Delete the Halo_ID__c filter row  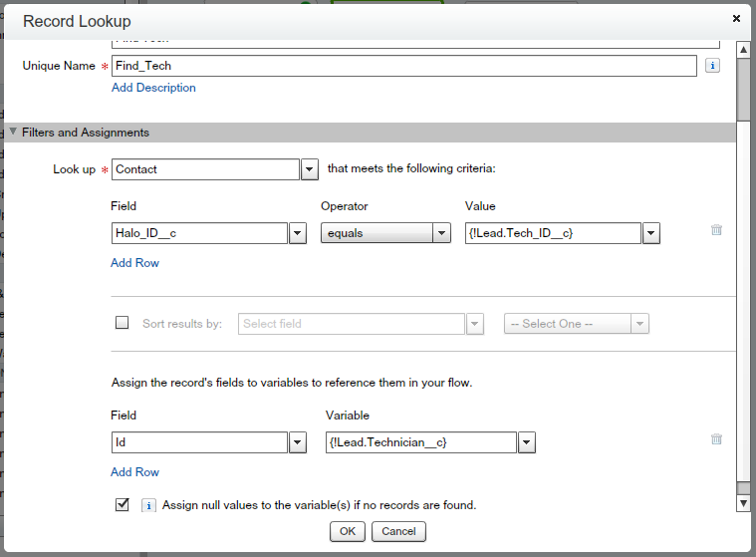tap(716, 230)
